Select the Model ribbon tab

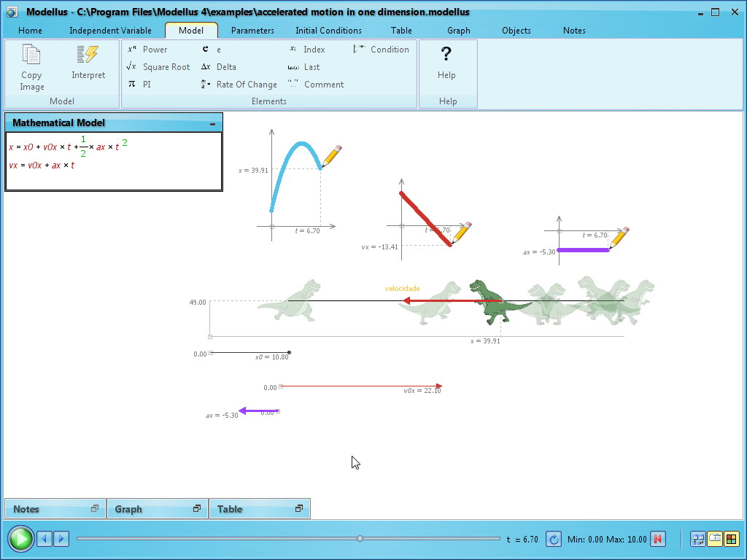[191, 31]
